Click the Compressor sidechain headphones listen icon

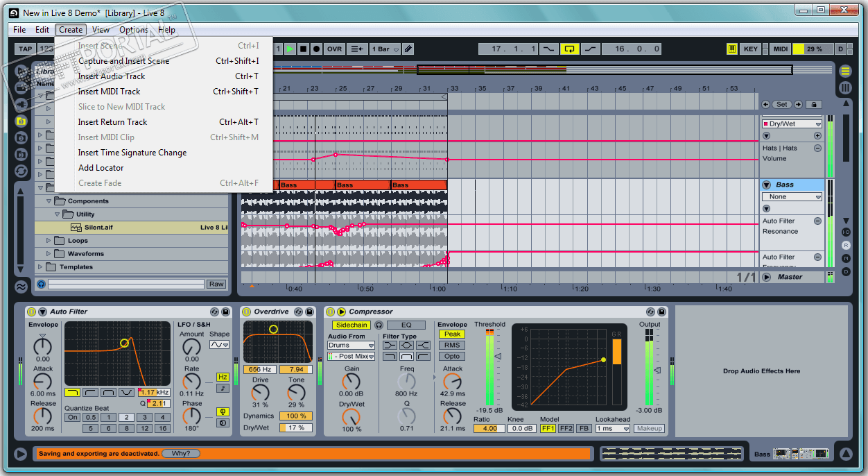click(379, 325)
